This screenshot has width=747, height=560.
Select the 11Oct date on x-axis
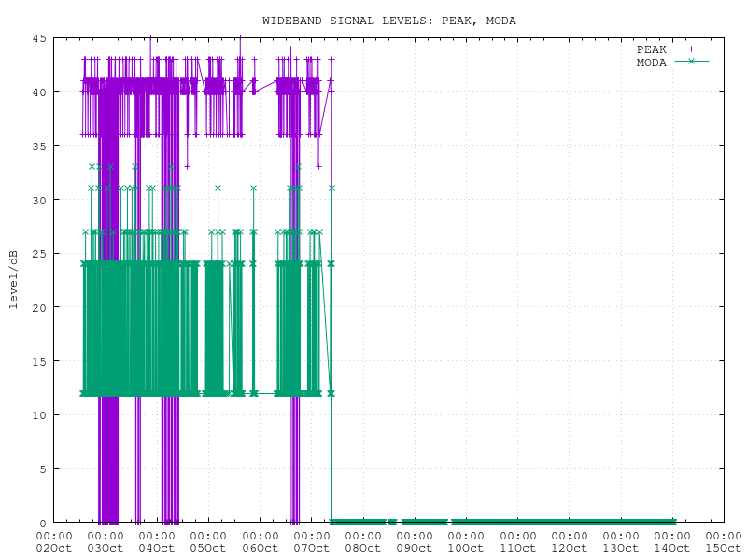(x=517, y=548)
